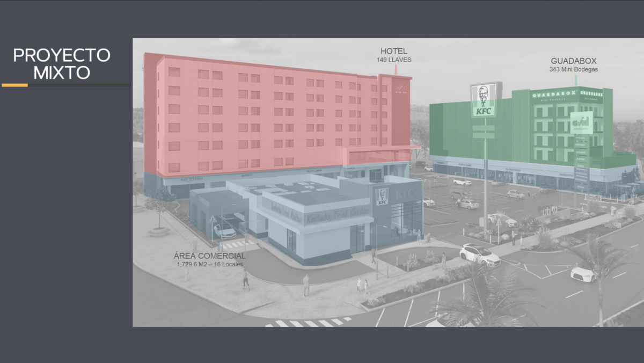This screenshot has width=644, height=363.
Task: Select the HOTEL heading text
Action: click(394, 51)
